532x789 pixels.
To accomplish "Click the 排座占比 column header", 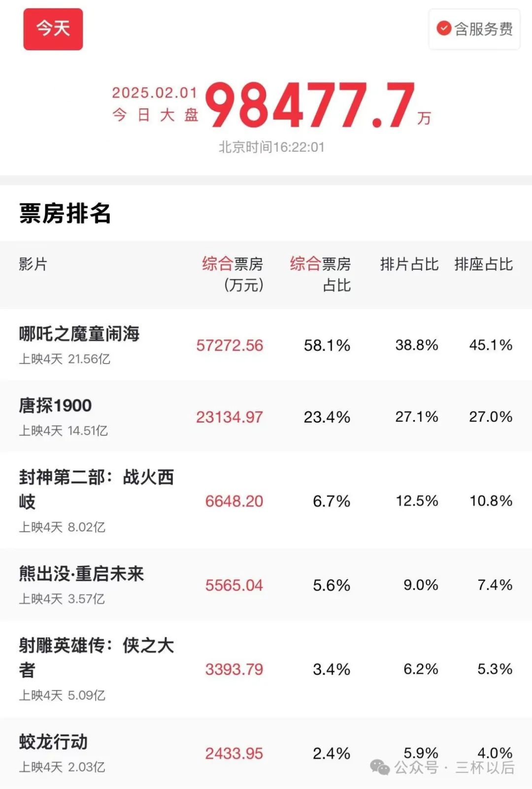I will pyautogui.click(x=484, y=264).
